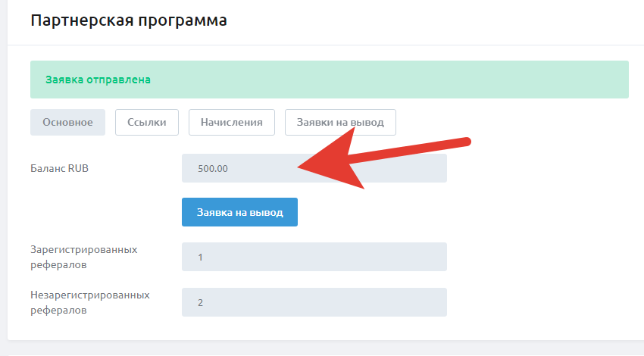This screenshot has width=644, height=356.
Task: Click the Партнерская программа page heading
Action: click(129, 20)
